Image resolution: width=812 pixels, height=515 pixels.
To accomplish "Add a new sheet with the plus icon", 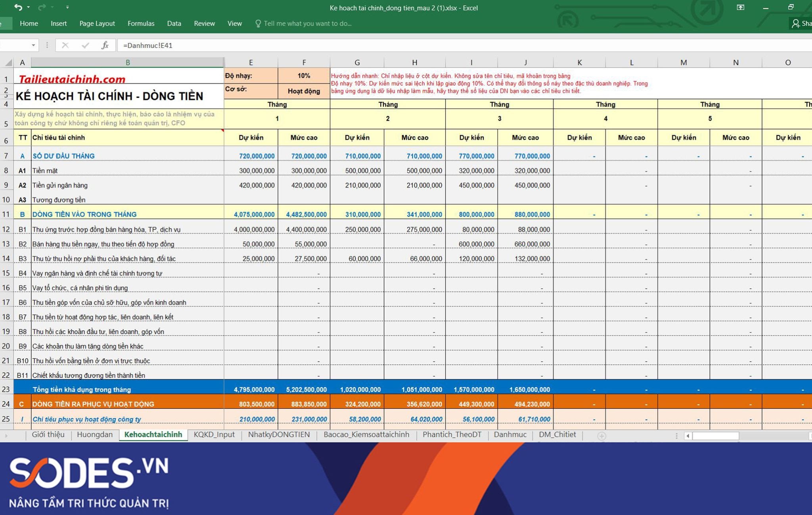I will click(601, 436).
